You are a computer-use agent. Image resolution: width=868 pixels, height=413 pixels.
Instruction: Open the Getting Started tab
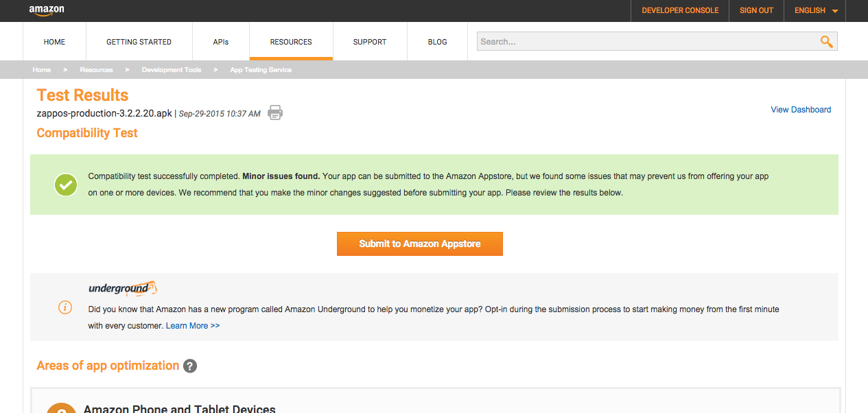coord(139,42)
